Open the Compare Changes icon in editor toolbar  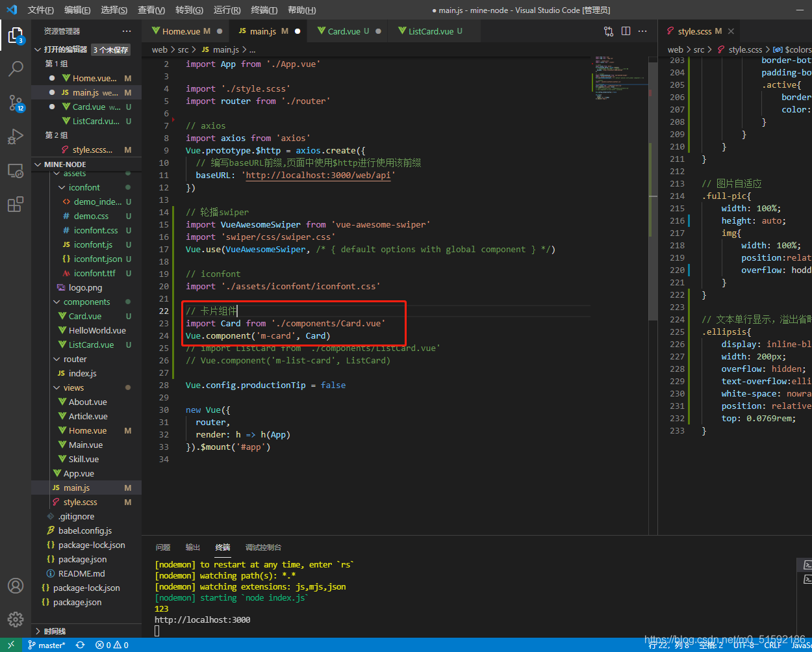point(609,31)
